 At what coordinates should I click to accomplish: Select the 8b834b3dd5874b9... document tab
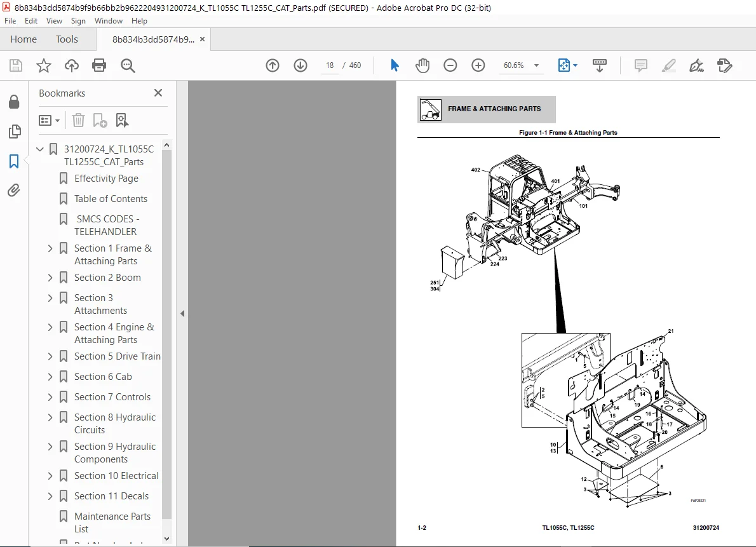pos(153,39)
